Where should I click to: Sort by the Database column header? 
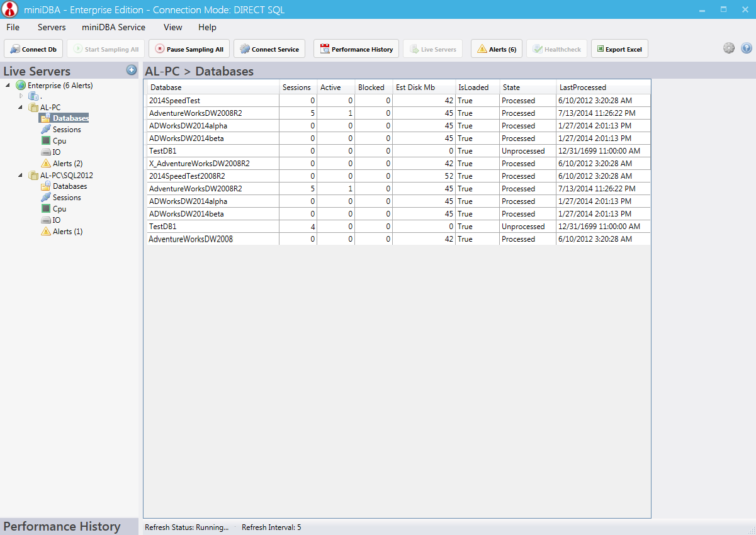click(213, 87)
